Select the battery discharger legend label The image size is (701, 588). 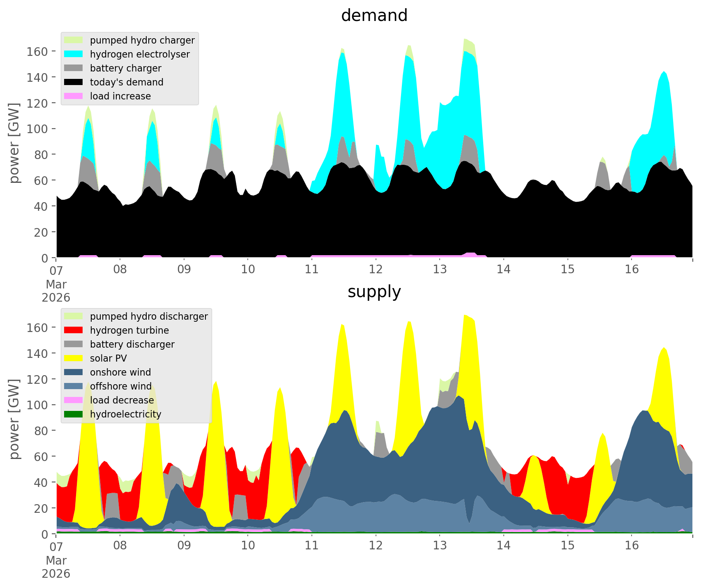pos(132,344)
